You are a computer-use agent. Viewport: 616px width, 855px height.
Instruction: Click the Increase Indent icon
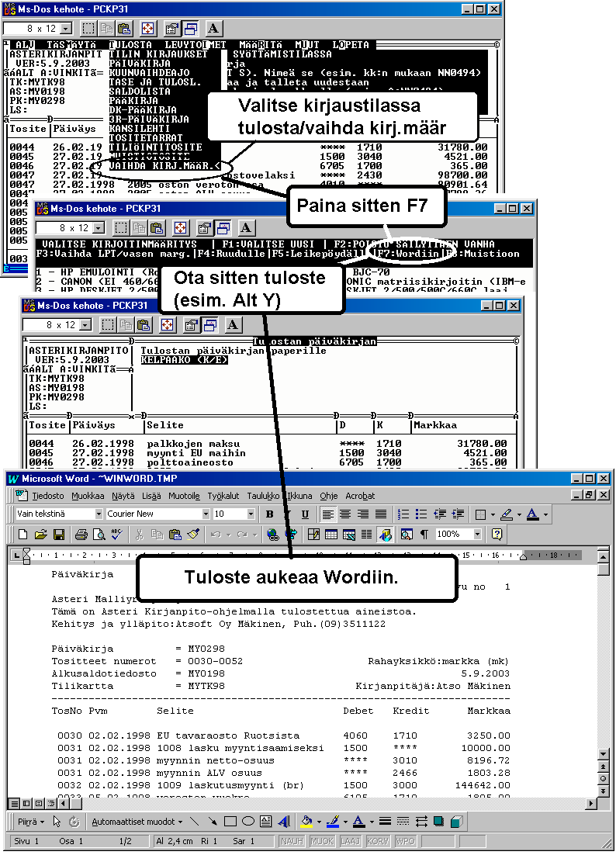point(458,514)
